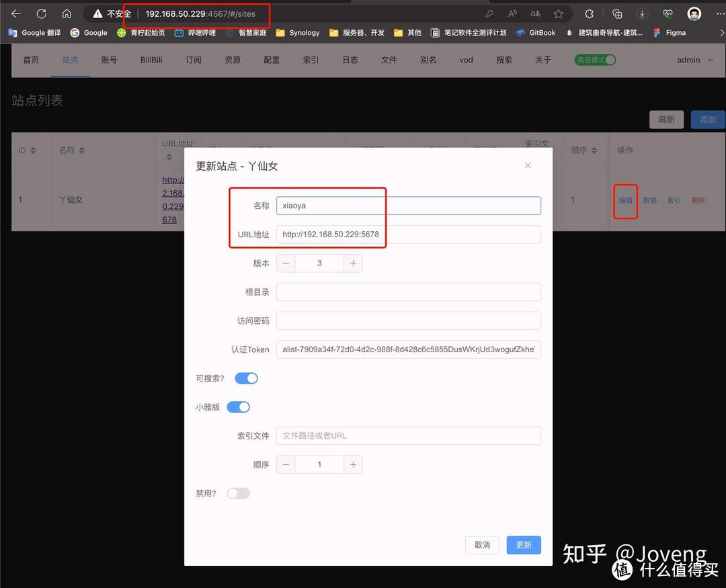726x588 pixels.
Task: Open the Figma bookmark
Action: (670, 33)
